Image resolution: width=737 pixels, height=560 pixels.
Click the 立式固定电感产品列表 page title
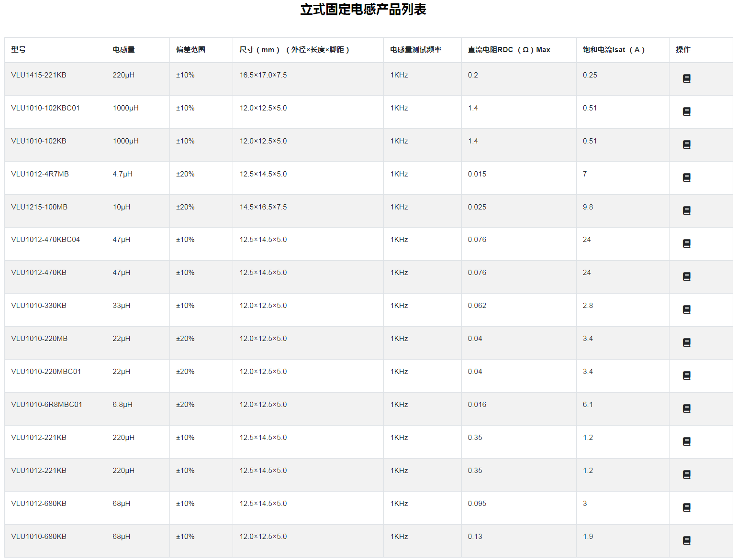(x=363, y=10)
